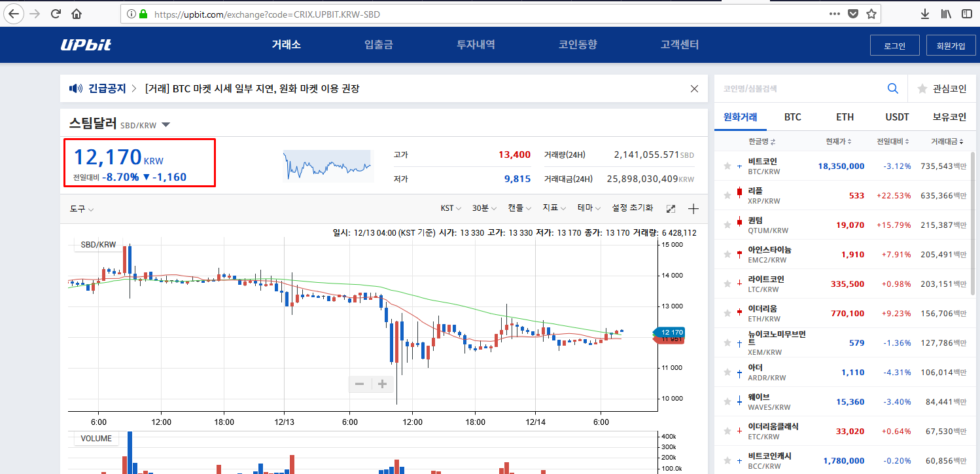Image resolution: width=980 pixels, height=474 pixels.
Task: Go to browser home page icon
Action: [77, 14]
